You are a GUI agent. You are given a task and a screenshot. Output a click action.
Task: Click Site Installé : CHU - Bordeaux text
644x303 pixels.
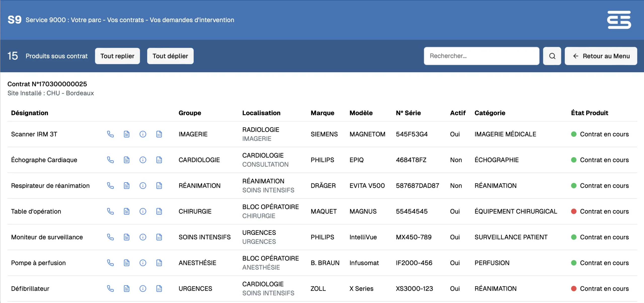click(51, 93)
